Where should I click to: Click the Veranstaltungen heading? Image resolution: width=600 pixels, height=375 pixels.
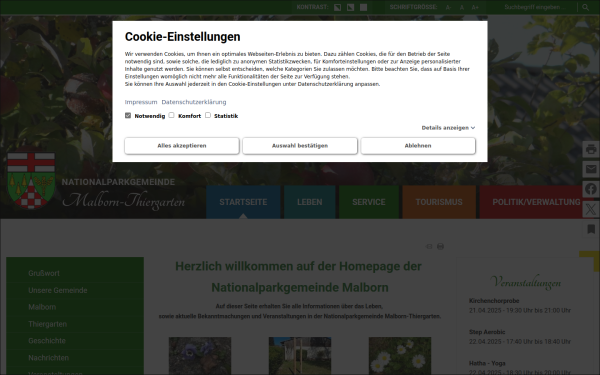pyautogui.click(x=525, y=282)
